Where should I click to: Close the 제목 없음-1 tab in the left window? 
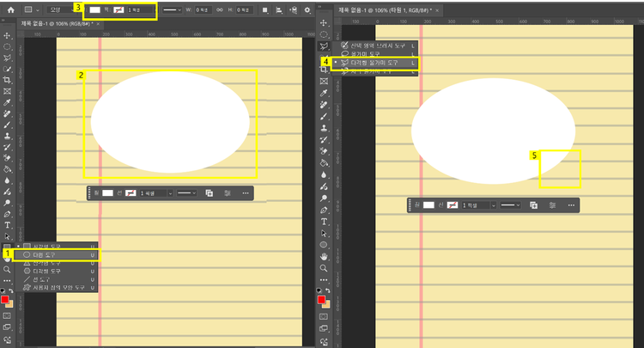[x=98, y=24]
